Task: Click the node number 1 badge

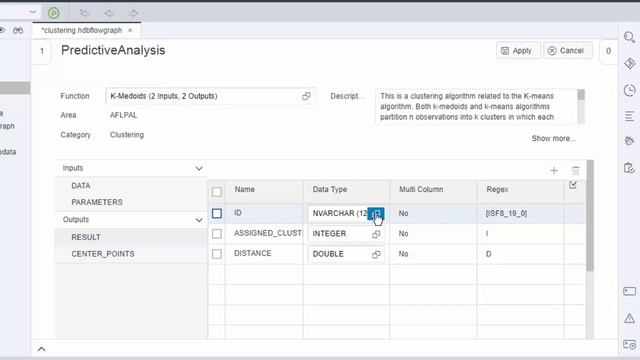Action: pos(42,51)
